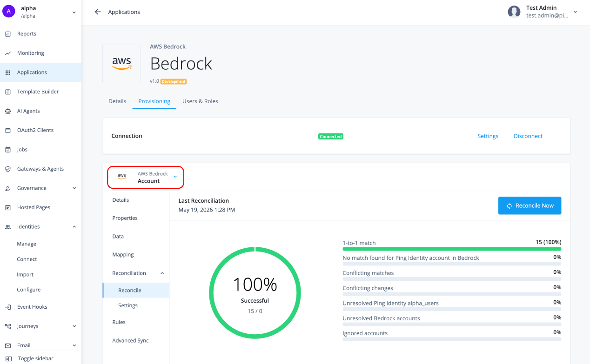The image size is (590, 364).
Task: Click the Ignored accounts text
Action: [x=365, y=333]
